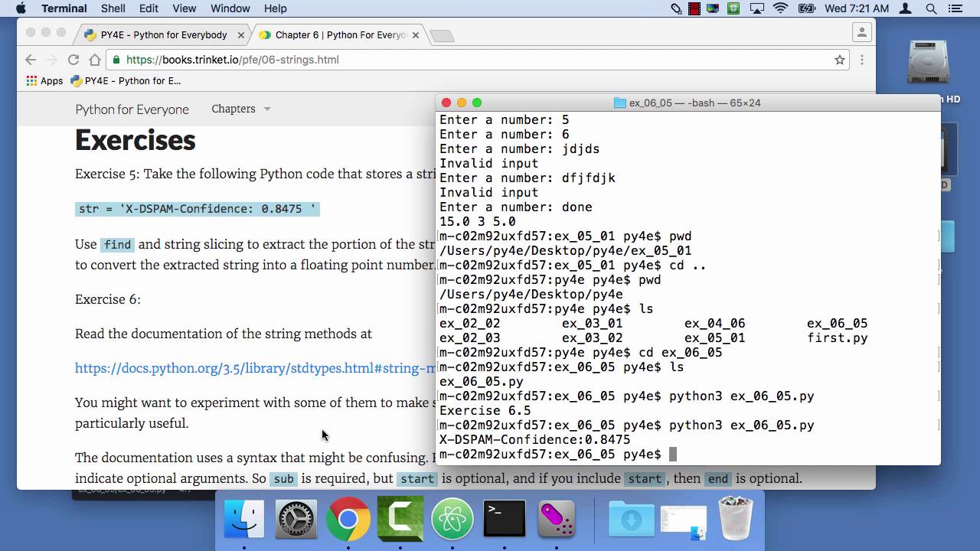Click the menu bar clock Wed 7:21 AM

tap(857, 8)
